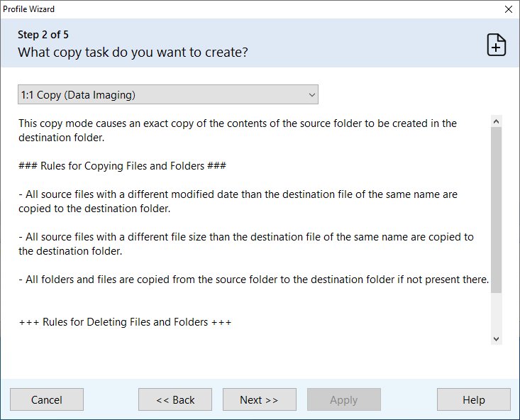Click the new document icon in header
This screenshot has height=420, width=520.
(x=496, y=44)
